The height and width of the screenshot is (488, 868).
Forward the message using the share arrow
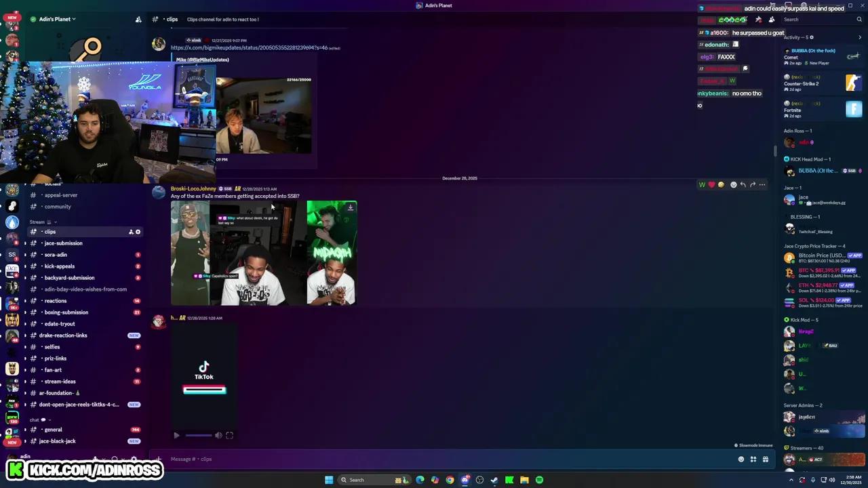click(x=753, y=184)
